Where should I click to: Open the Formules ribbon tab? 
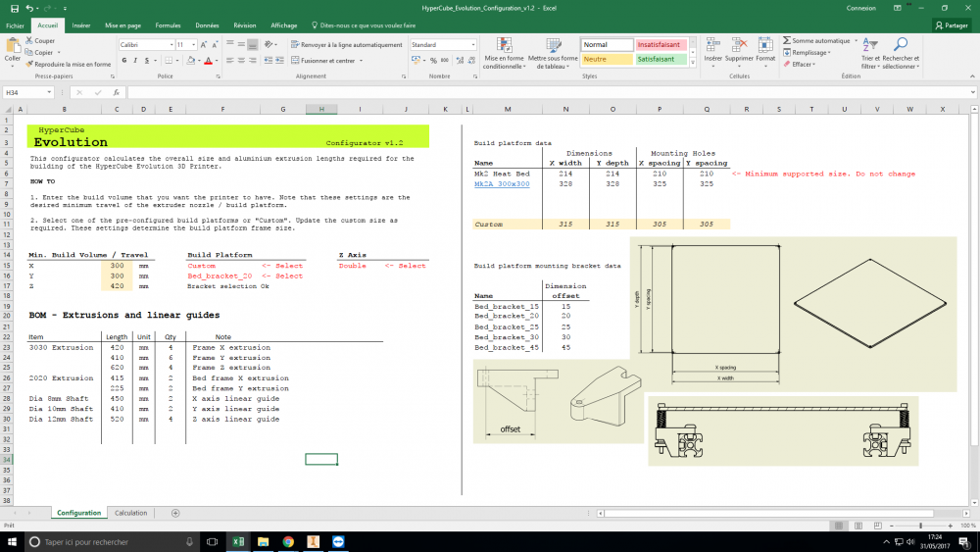click(x=168, y=25)
